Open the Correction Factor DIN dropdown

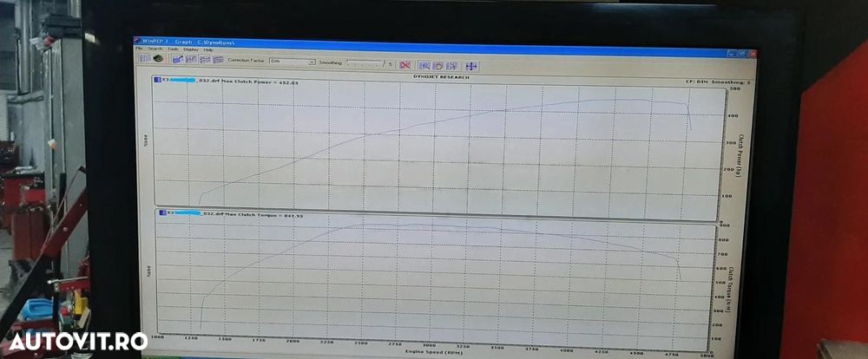pos(292,62)
